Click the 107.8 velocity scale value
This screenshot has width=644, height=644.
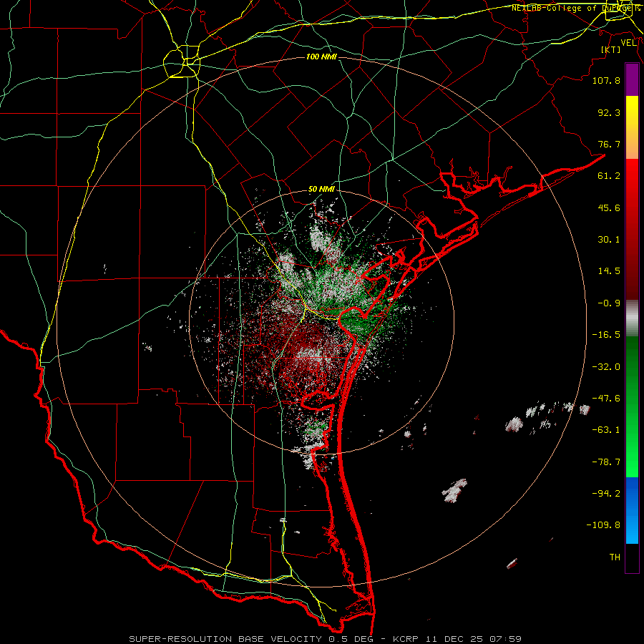point(606,80)
